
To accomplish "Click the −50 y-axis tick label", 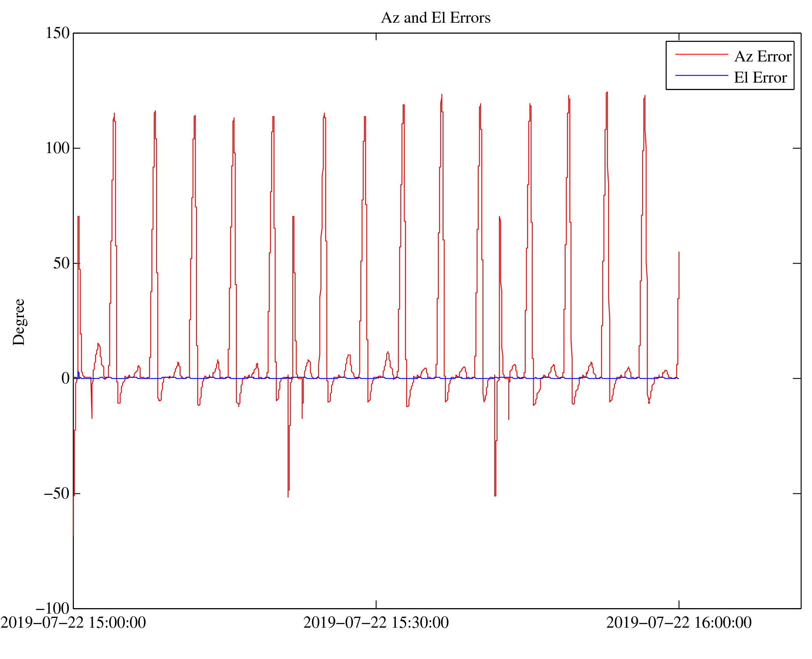I will [57, 494].
